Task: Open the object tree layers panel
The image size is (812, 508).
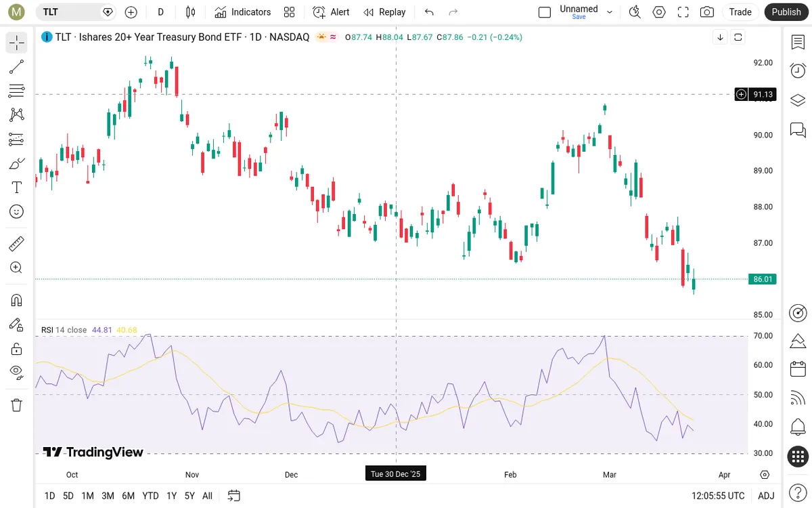Action: 798,100
